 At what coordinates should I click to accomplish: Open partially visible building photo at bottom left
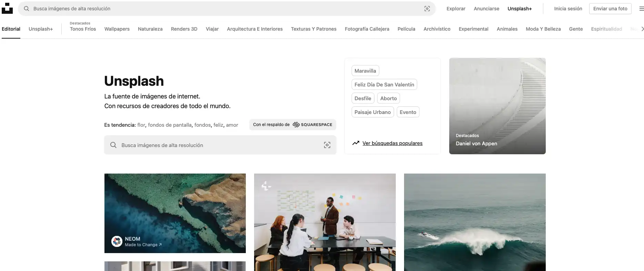click(x=175, y=266)
